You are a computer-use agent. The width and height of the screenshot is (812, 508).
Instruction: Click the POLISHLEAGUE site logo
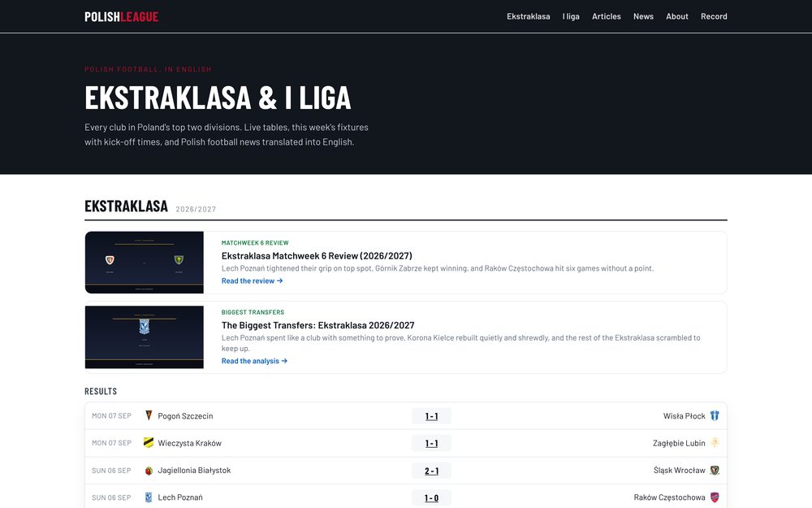click(121, 16)
